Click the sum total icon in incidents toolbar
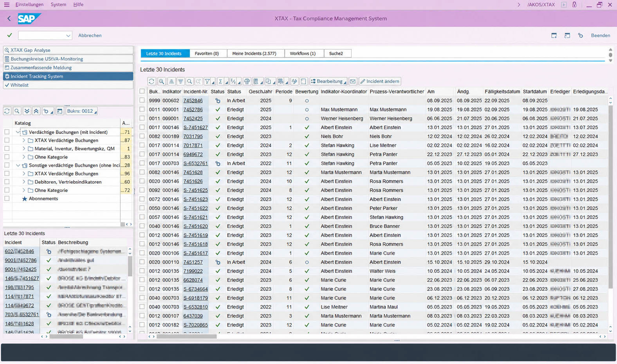This screenshot has height=364, width=617. pos(220,81)
